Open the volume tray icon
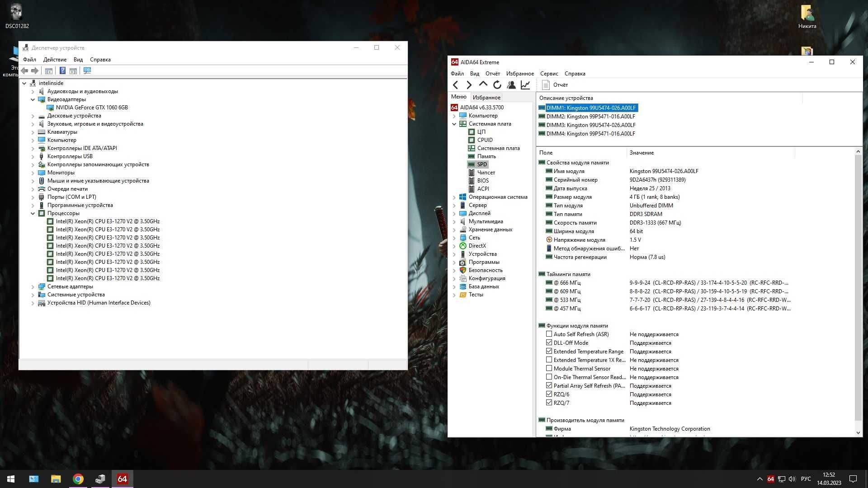 (x=792, y=479)
